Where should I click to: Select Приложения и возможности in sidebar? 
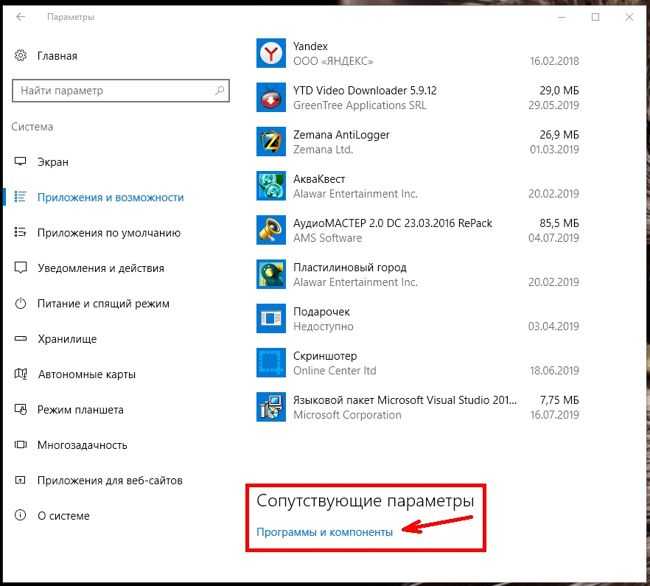coord(110,197)
